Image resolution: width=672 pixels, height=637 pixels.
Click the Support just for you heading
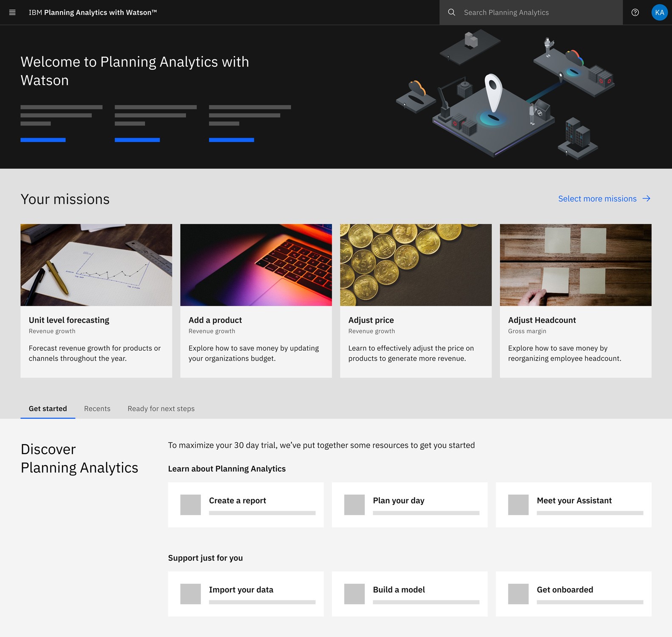pos(205,558)
